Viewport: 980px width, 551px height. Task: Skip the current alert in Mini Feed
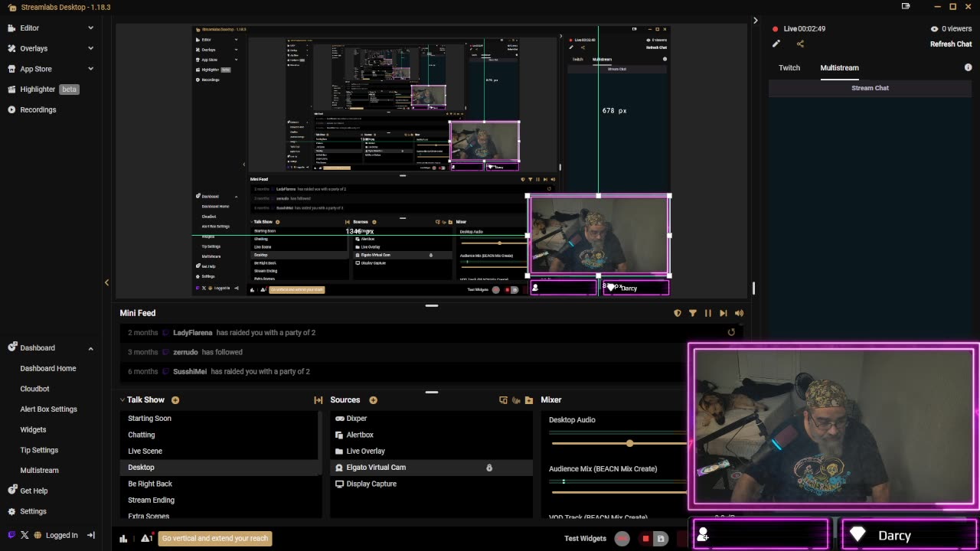(x=724, y=313)
